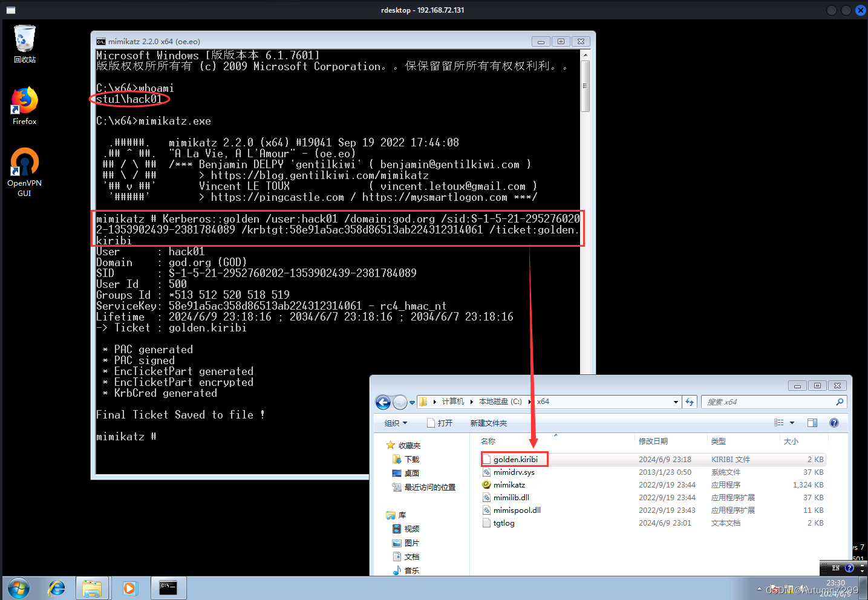Open 下载 (Downloads) in favorites
868x600 pixels.
411,460
